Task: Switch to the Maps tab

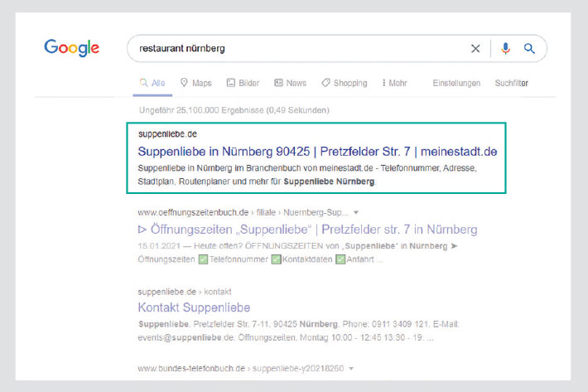Action: (x=195, y=83)
